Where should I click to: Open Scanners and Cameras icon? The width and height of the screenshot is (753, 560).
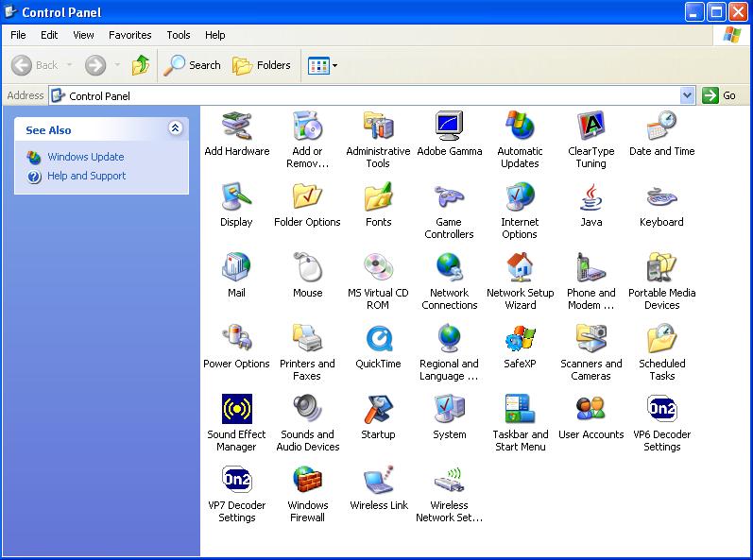point(591,338)
